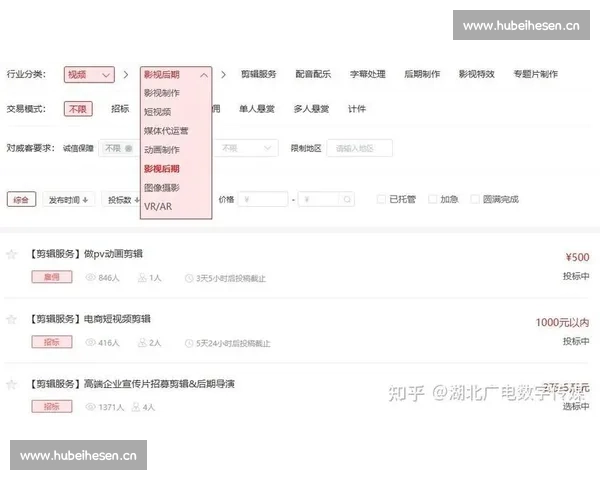Select 单人悬赏 transaction mode
600x480 pixels.
click(257, 109)
